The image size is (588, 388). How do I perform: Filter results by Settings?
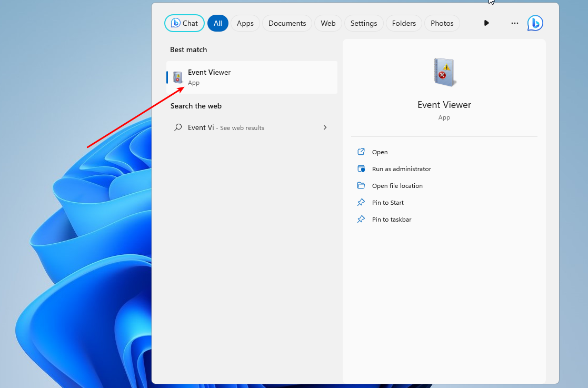coord(364,23)
